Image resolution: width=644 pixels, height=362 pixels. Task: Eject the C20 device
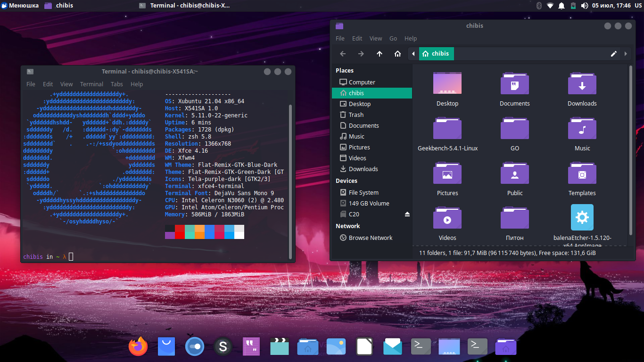pyautogui.click(x=407, y=214)
